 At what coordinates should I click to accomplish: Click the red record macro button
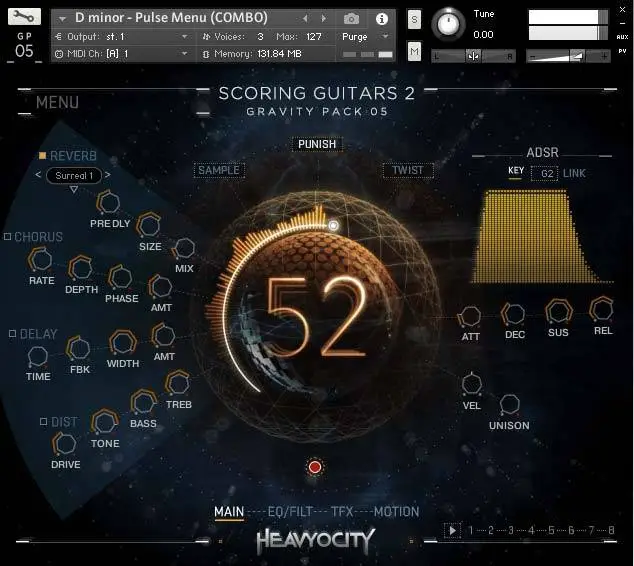click(315, 467)
